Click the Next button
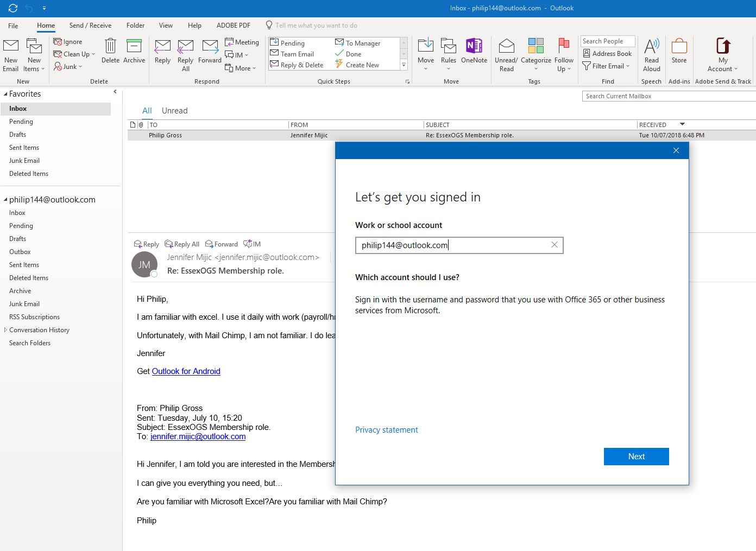The width and height of the screenshot is (756, 551). tap(636, 457)
